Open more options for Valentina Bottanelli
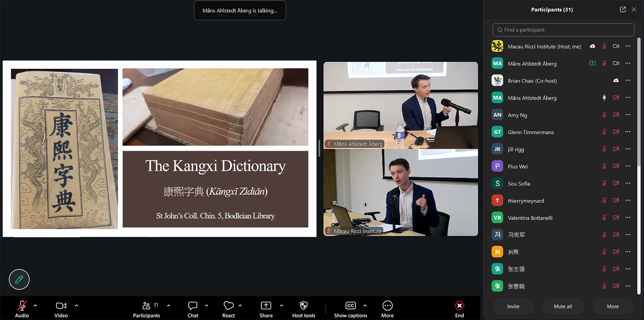The width and height of the screenshot is (644, 320). click(x=628, y=218)
